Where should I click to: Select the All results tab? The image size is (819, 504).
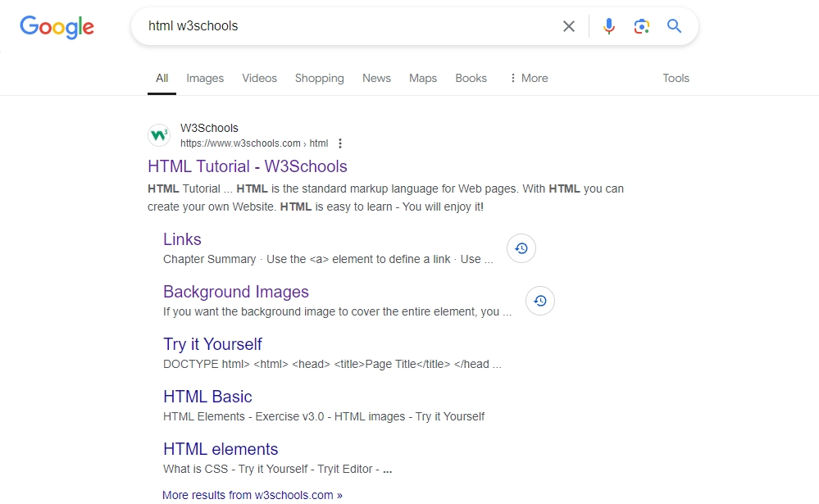tap(162, 79)
